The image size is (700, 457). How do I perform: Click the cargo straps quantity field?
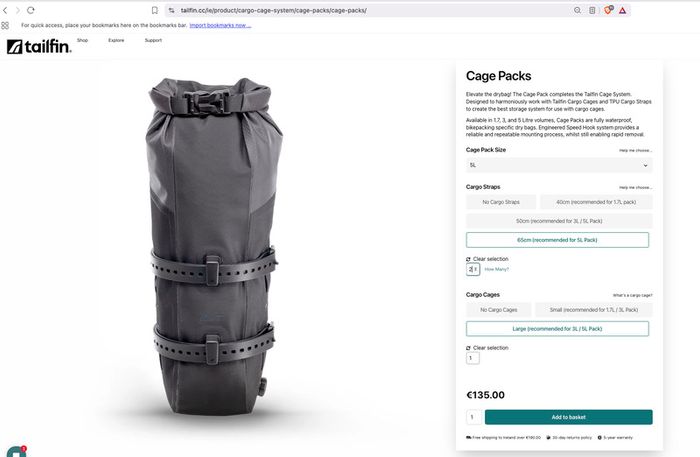(x=473, y=269)
